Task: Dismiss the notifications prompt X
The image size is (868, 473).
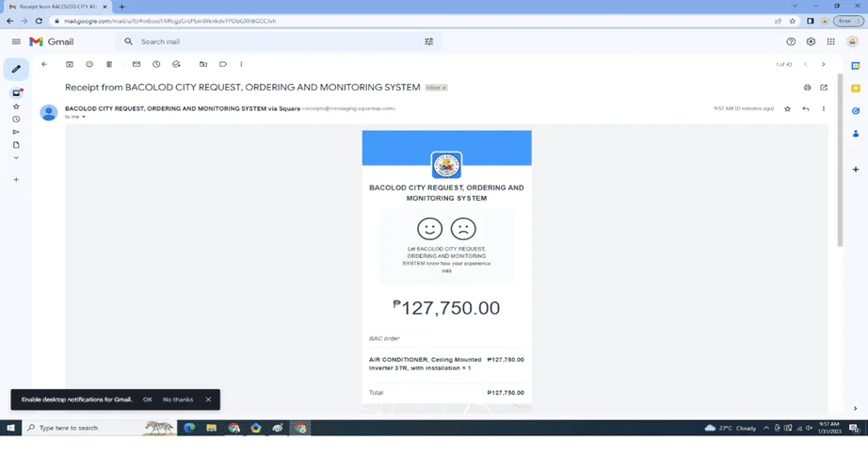Action: pos(208,400)
